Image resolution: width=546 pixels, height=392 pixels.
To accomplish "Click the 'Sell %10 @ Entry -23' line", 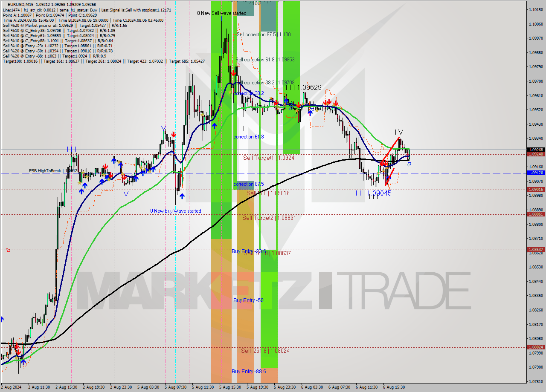I will click(x=58, y=46).
